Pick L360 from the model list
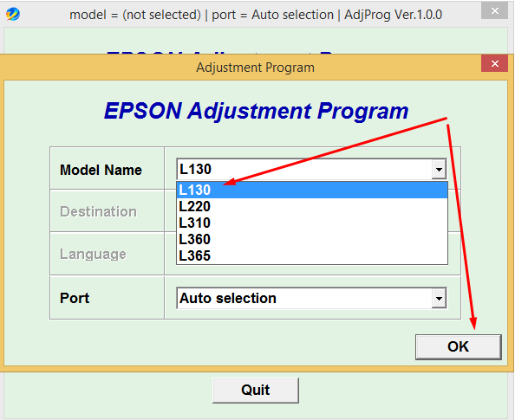This screenshot has height=420, width=515. [x=312, y=239]
